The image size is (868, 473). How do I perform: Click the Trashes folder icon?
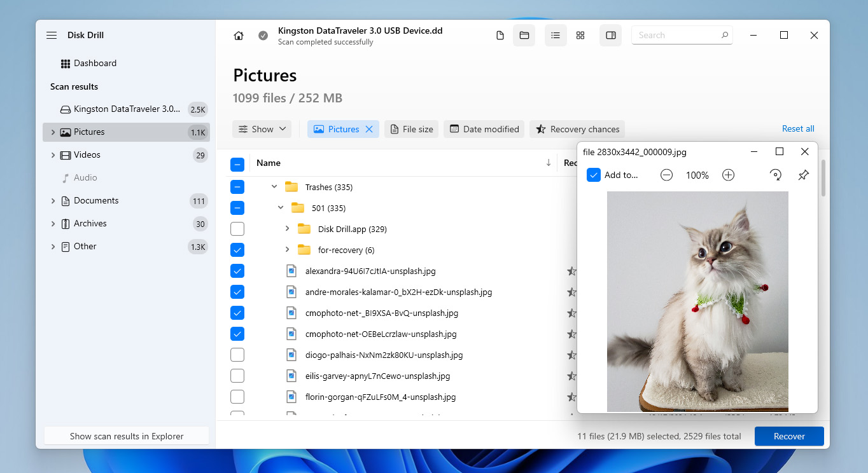click(291, 187)
